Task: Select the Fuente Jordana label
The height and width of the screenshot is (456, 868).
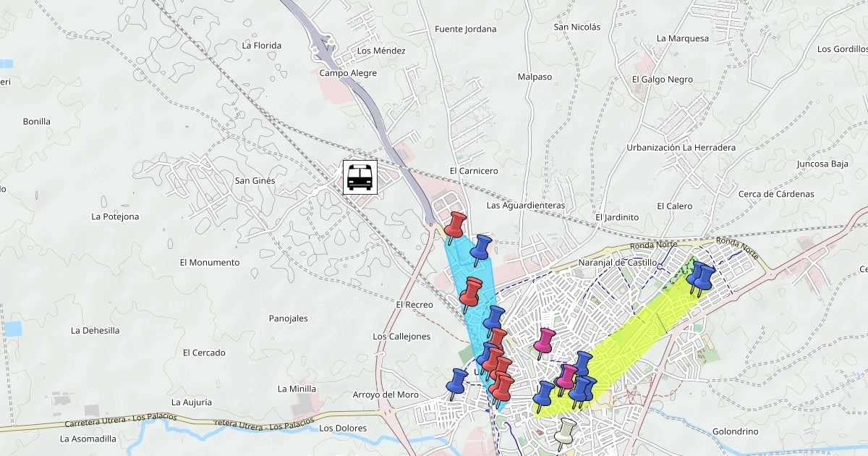Action: 465,30
